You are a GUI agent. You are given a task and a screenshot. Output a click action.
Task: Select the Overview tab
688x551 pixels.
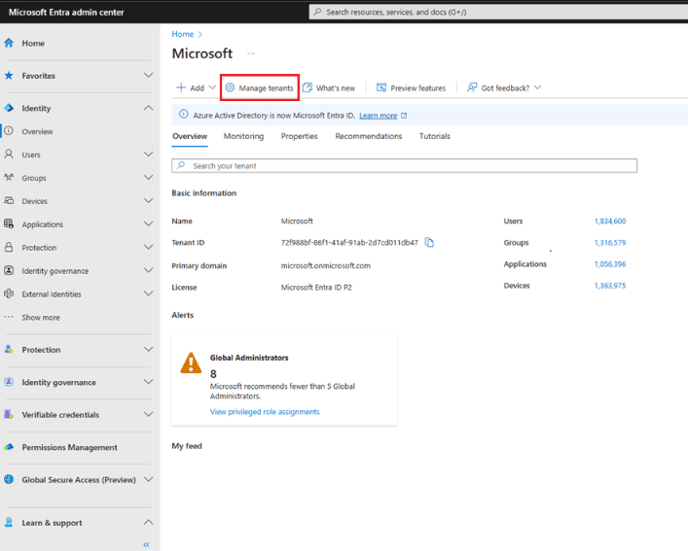tap(190, 136)
